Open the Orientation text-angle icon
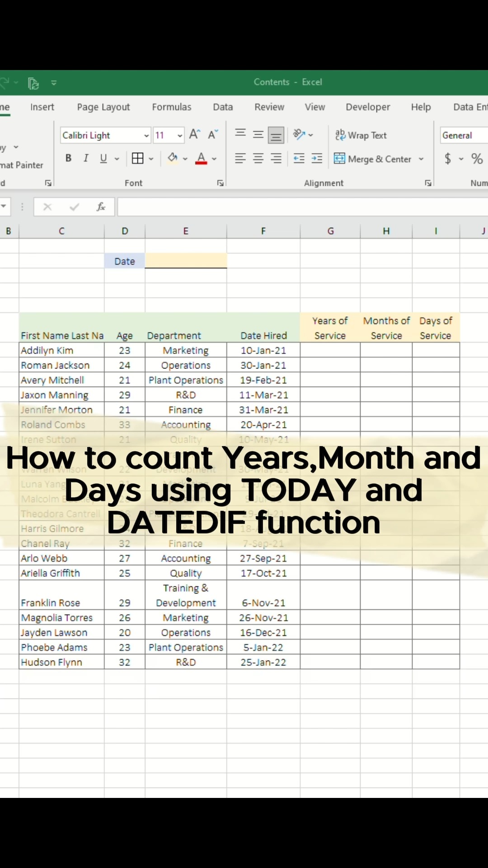The height and width of the screenshot is (868, 488). (299, 134)
